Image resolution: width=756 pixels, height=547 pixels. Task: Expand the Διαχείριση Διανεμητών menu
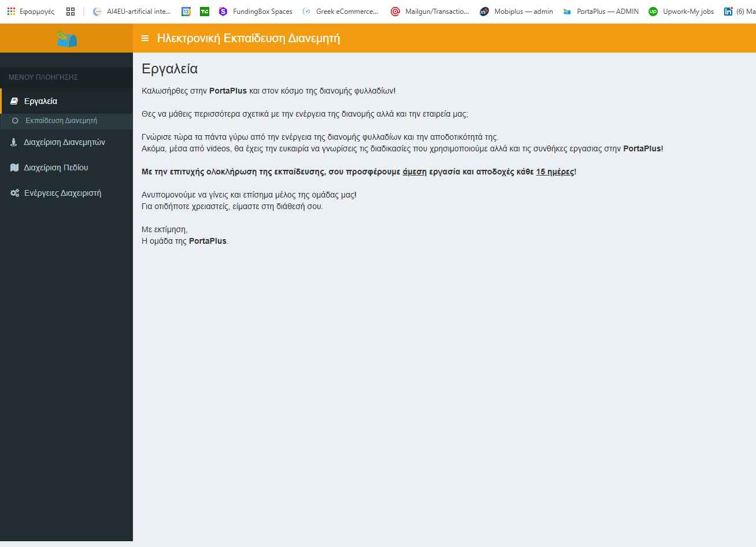coord(64,142)
